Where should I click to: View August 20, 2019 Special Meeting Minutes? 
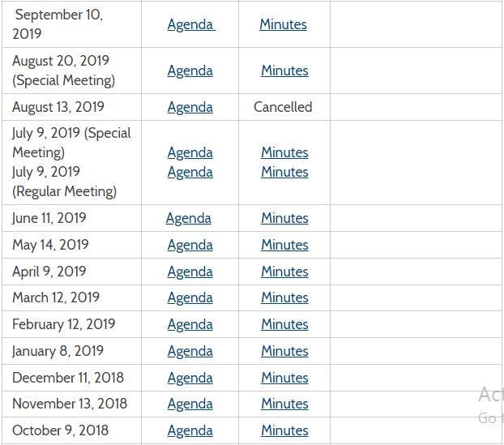[284, 71]
